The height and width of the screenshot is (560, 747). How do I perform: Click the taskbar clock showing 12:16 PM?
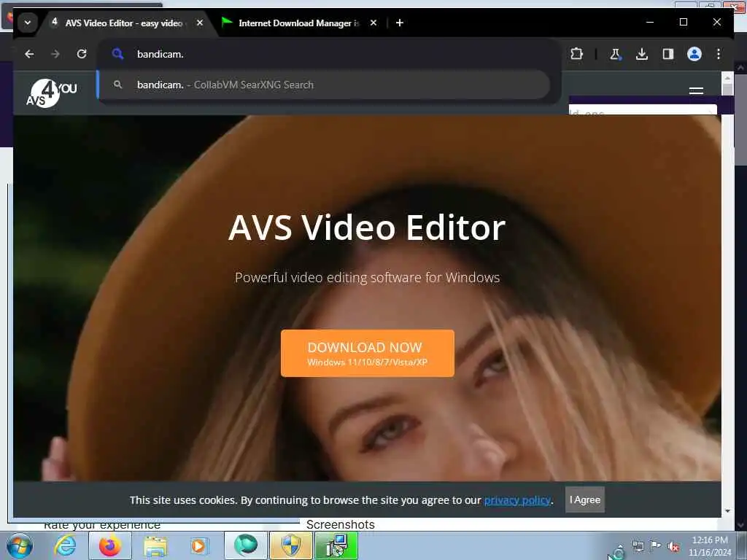pyautogui.click(x=709, y=546)
